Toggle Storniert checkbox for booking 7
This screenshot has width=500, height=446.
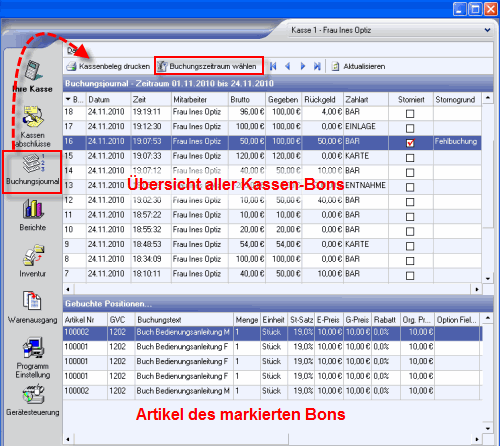410,276
